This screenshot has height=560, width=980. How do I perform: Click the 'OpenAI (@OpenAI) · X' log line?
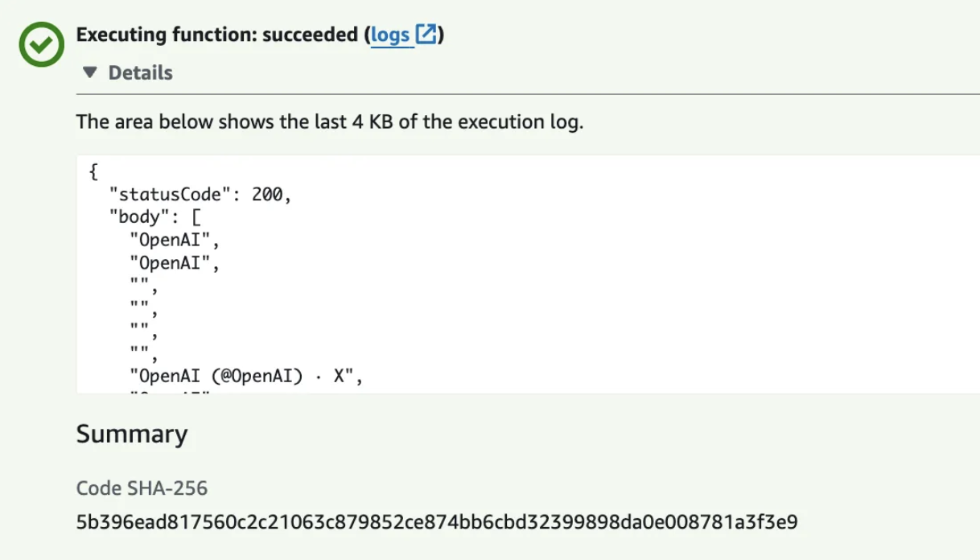click(x=246, y=375)
